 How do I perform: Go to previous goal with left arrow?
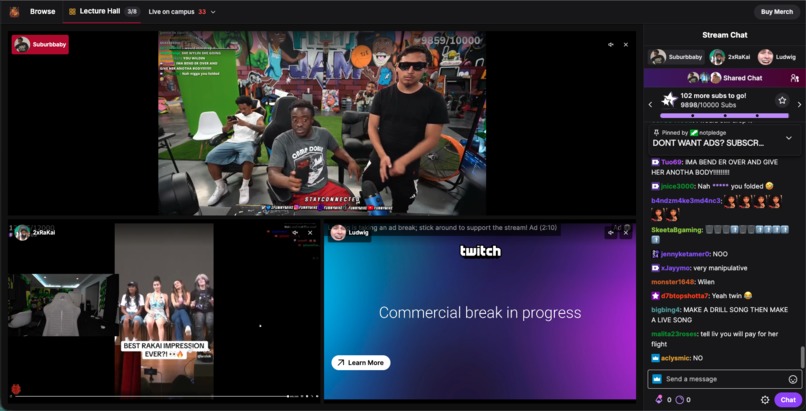[650, 104]
